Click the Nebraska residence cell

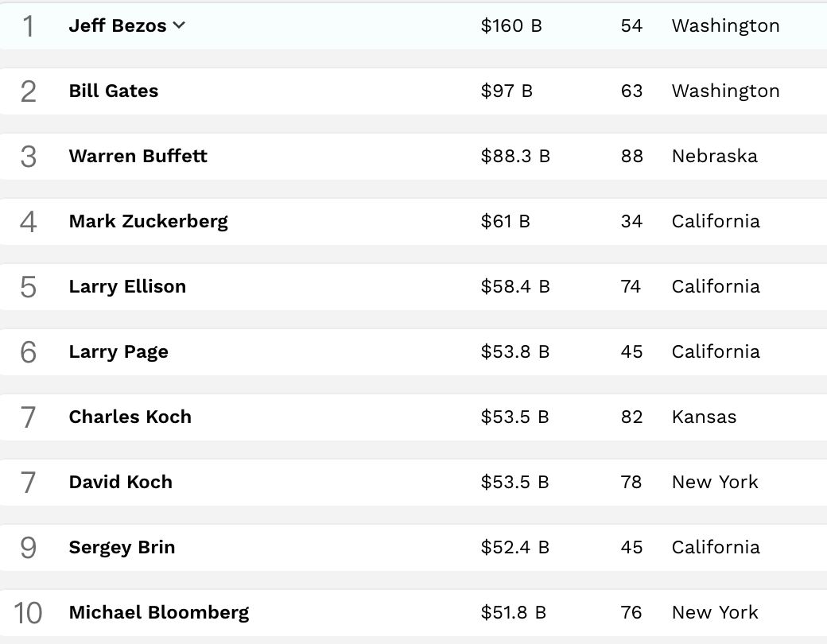point(714,156)
